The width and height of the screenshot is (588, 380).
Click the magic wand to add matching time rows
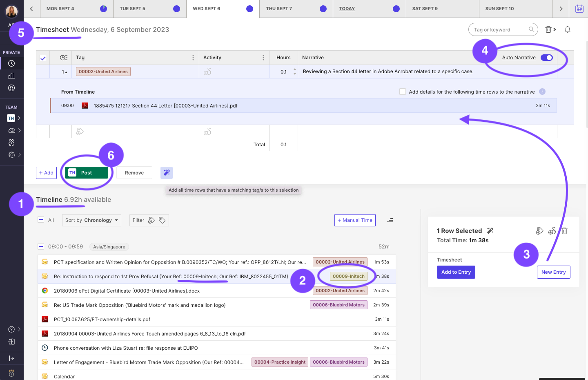167,172
